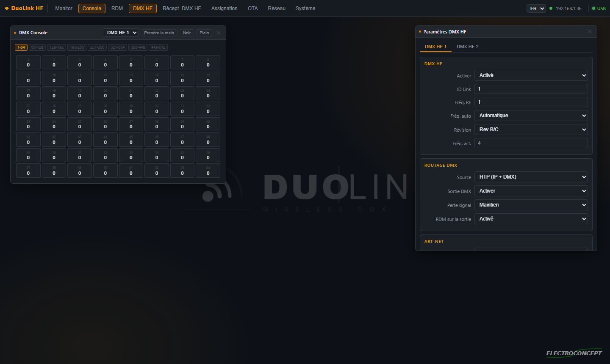Switch to channels 449-512
This screenshot has height=364, width=610.
click(158, 47)
